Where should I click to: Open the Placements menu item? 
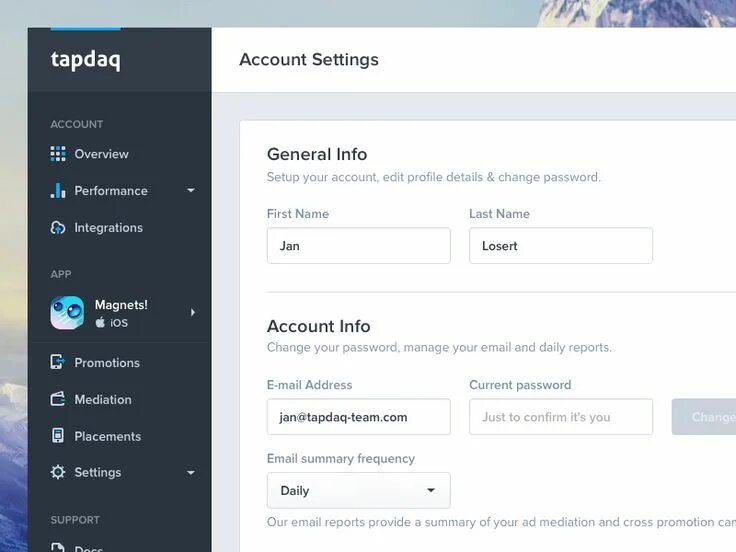click(x=107, y=436)
